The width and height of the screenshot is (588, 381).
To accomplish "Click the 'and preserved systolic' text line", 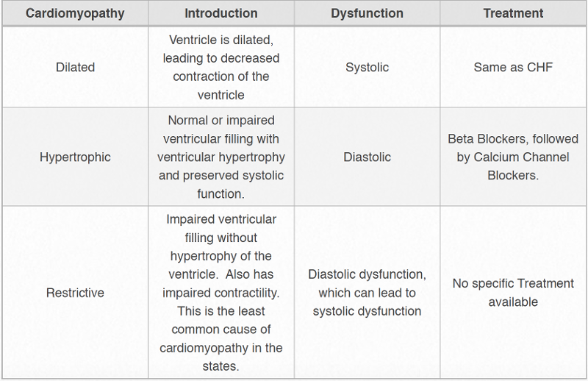I will 220,175.
